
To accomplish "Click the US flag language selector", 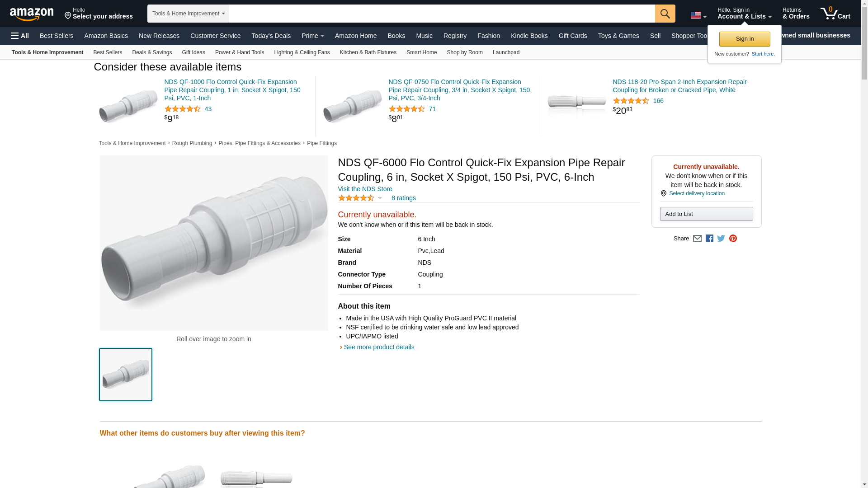I will click(698, 15).
